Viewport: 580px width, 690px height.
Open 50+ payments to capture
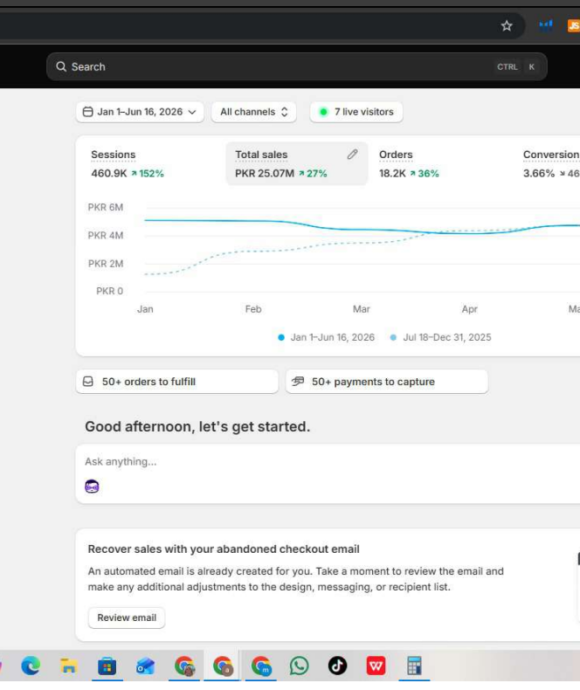tap(387, 382)
